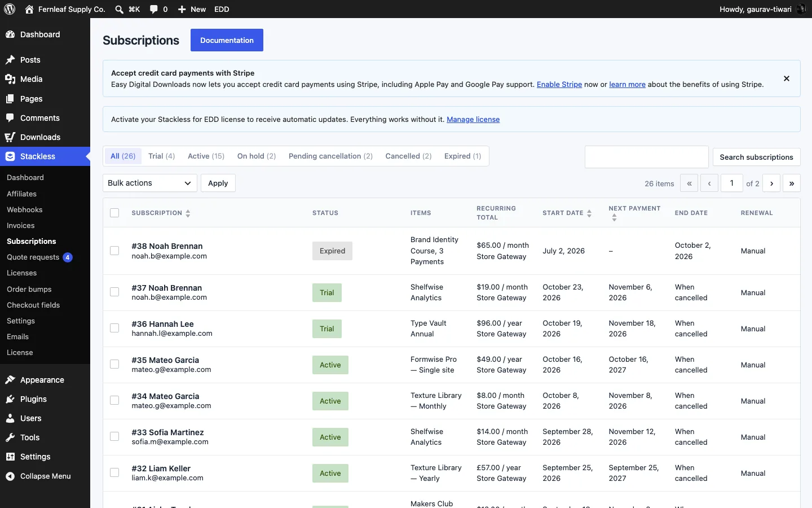
Task: Toggle the select-all subscriptions checkbox
Action: coord(114,213)
